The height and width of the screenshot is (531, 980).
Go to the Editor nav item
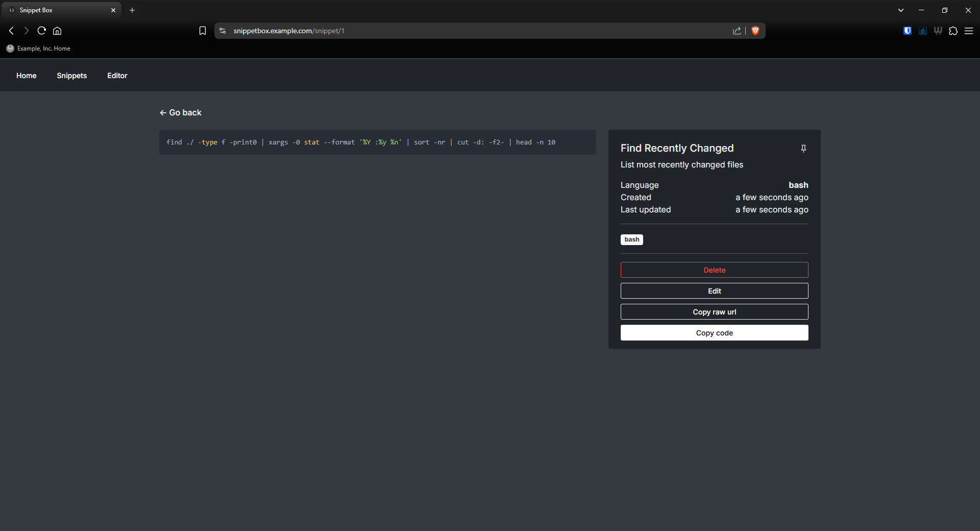click(117, 76)
